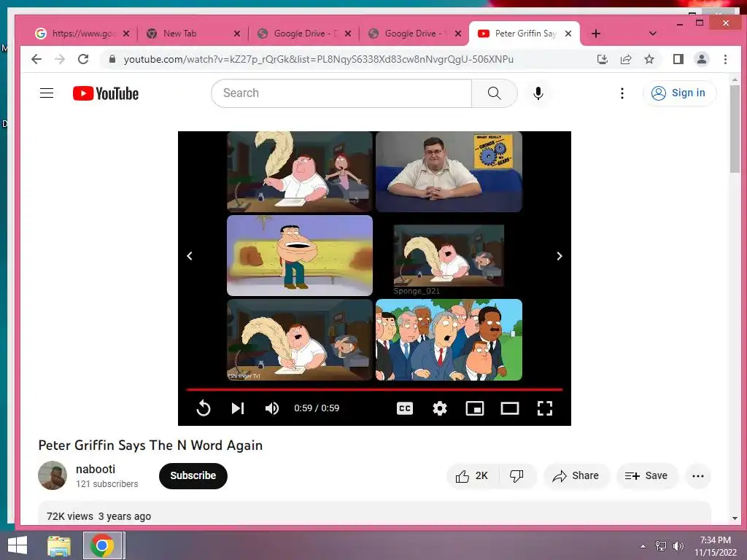Start voice search with the microphone
Viewport: 747px width, 560px height.
(538, 93)
